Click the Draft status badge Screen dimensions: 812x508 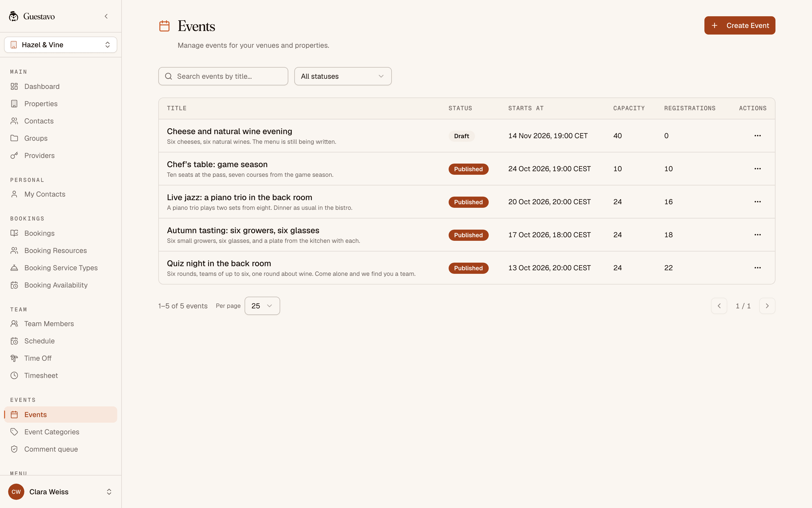pos(461,136)
